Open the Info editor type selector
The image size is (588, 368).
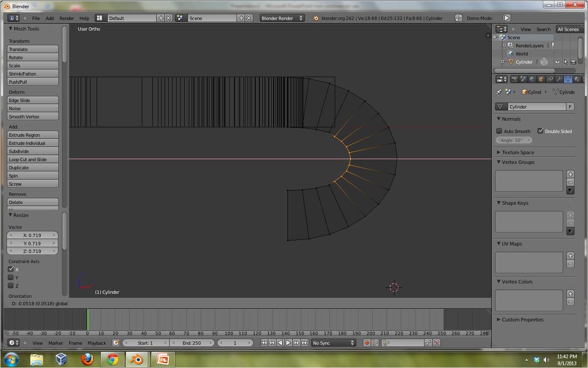[13, 18]
